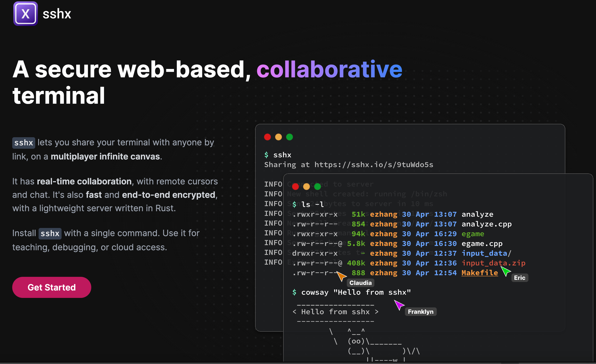Screen dimensions: 596x364
Task: Click the file name analyze.cpp in listing
Action: 487,224
